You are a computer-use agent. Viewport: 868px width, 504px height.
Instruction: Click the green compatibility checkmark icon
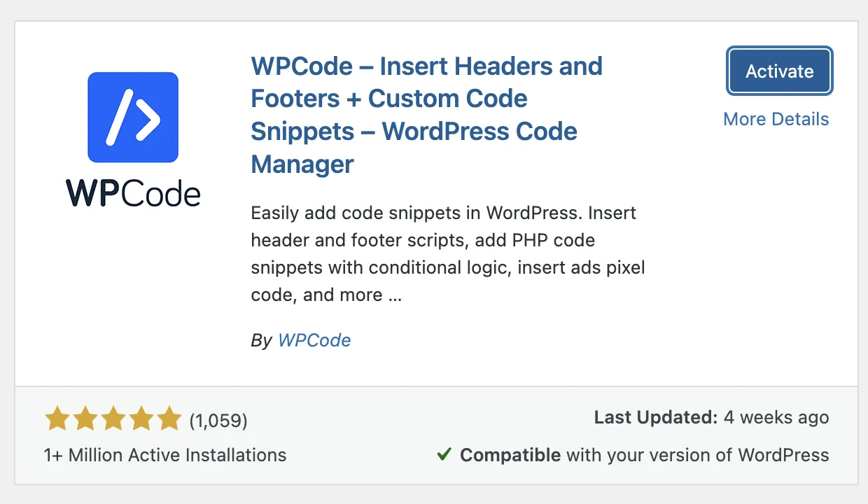tap(444, 455)
